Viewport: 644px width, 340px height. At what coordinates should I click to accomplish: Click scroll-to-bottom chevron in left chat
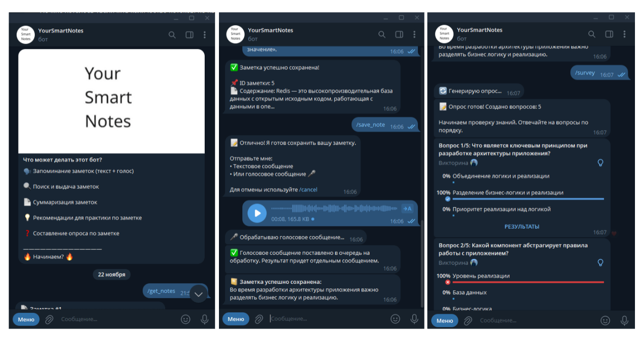click(x=198, y=293)
